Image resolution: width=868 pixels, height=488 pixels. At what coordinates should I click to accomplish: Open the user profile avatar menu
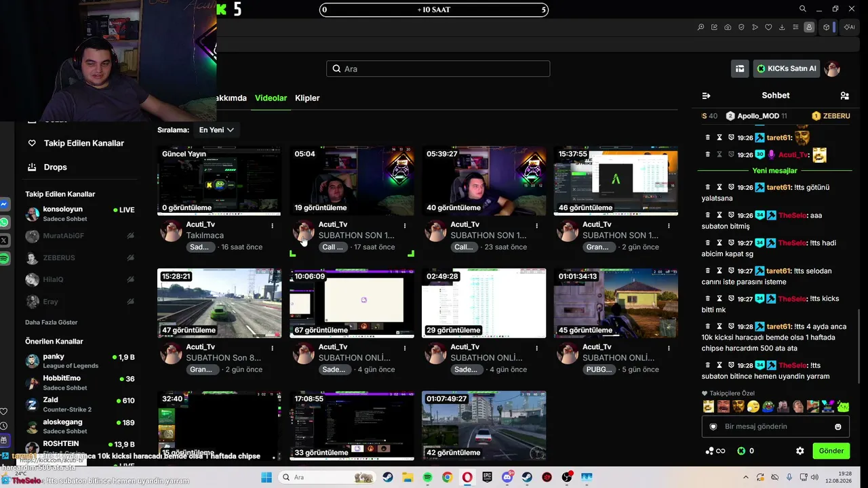[832, 68]
